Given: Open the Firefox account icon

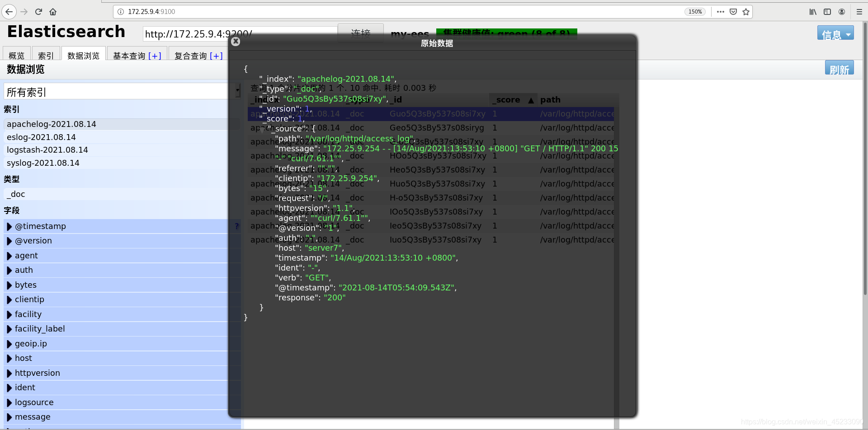Looking at the screenshot, I should click(x=842, y=12).
